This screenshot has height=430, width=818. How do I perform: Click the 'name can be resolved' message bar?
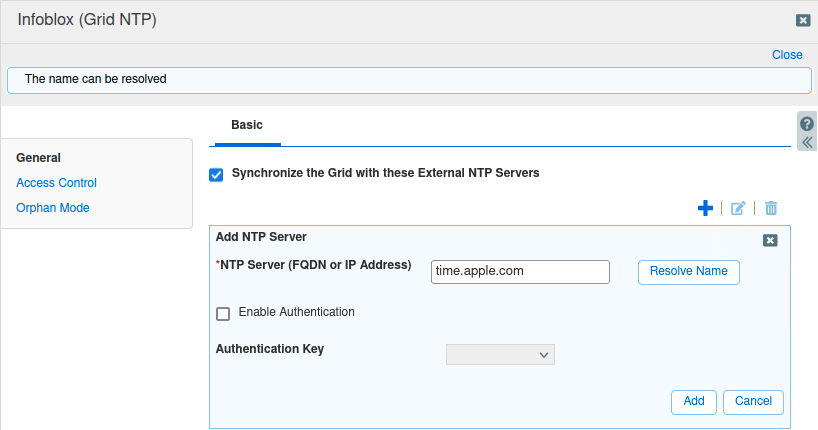tap(408, 79)
